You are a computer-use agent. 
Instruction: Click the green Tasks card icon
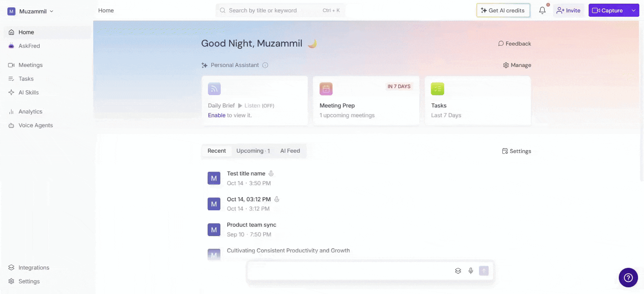437,89
